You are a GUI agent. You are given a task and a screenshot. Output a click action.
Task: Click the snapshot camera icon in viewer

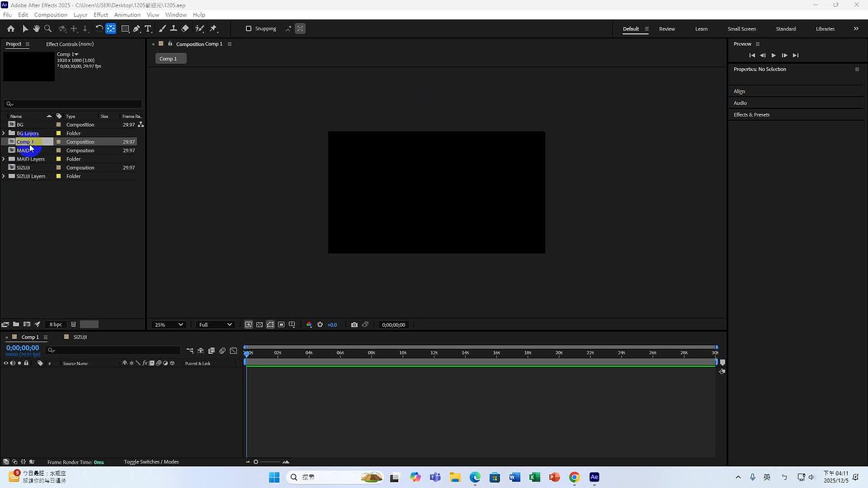(354, 325)
